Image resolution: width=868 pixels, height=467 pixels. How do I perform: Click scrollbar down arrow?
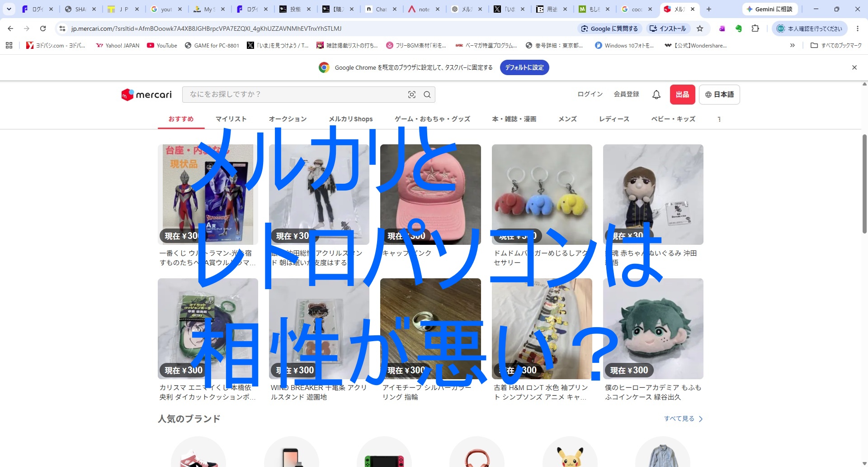(x=864, y=463)
